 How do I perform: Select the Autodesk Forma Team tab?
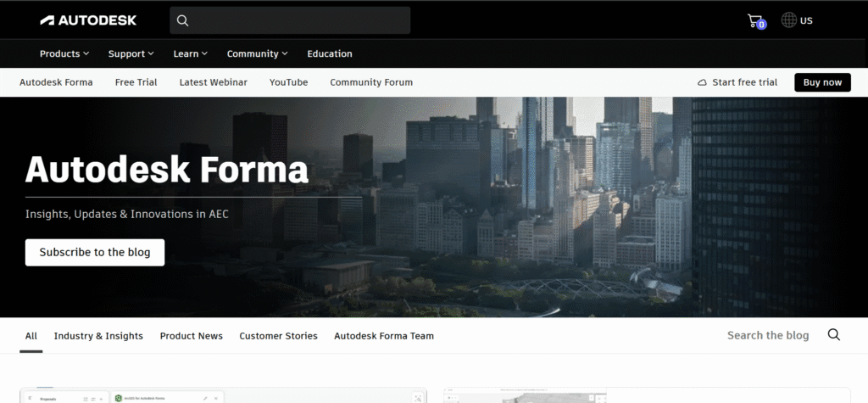pos(384,336)
